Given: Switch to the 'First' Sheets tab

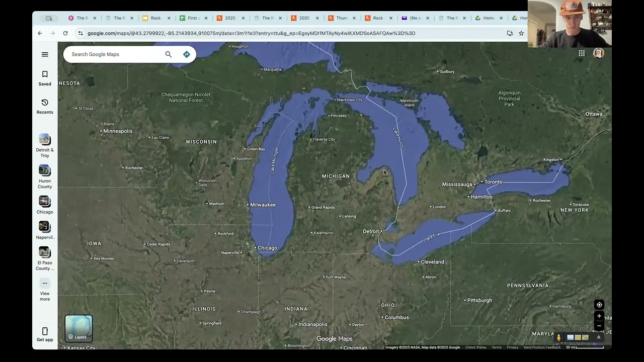Looking at the screenshot, I should pyautogui.click(x=194, y=18).
